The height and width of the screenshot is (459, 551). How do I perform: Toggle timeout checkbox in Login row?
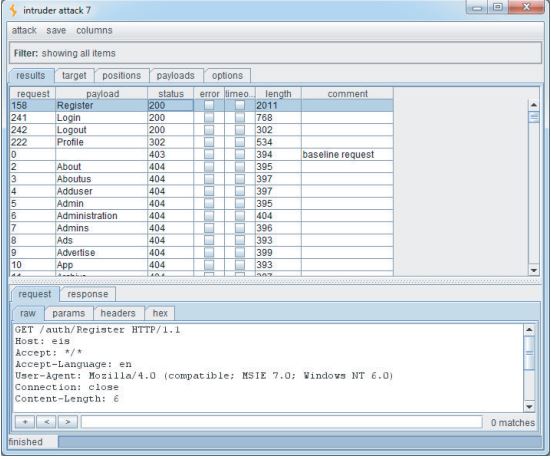coord(240,117)
